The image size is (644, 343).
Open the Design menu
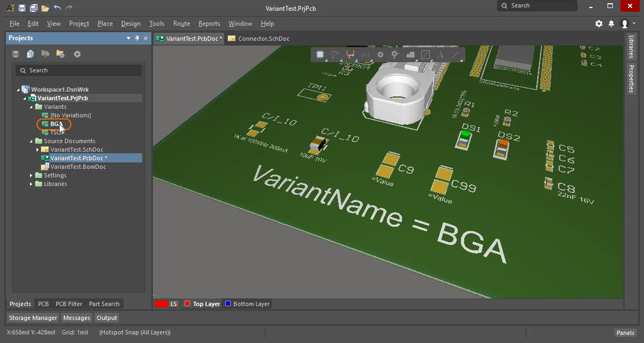[130, 24]
